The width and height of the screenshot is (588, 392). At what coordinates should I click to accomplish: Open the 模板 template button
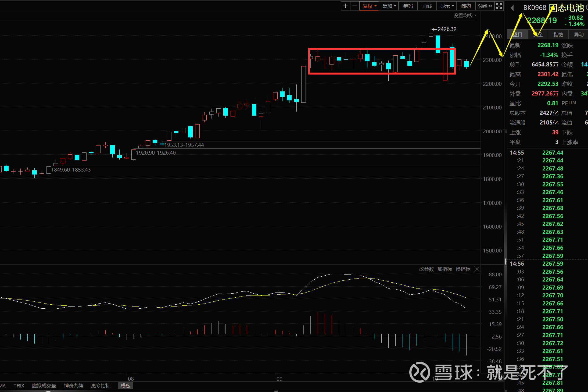[126, 386]
